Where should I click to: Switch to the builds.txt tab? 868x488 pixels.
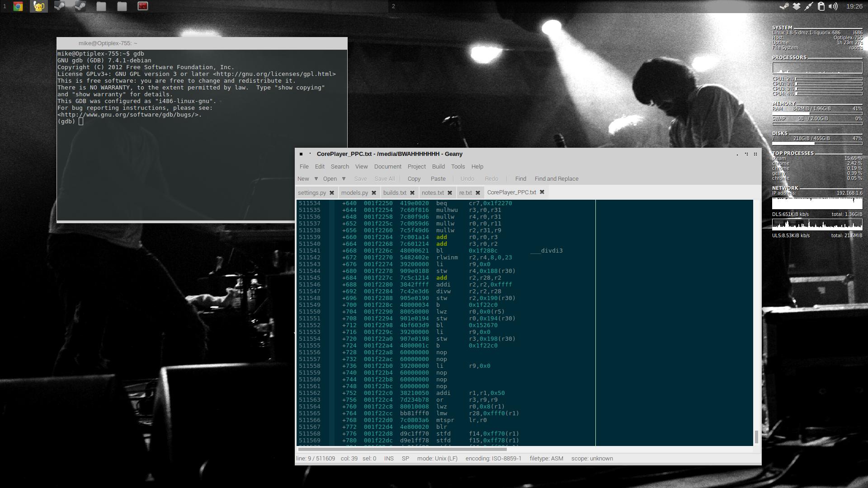coord(395,193)
